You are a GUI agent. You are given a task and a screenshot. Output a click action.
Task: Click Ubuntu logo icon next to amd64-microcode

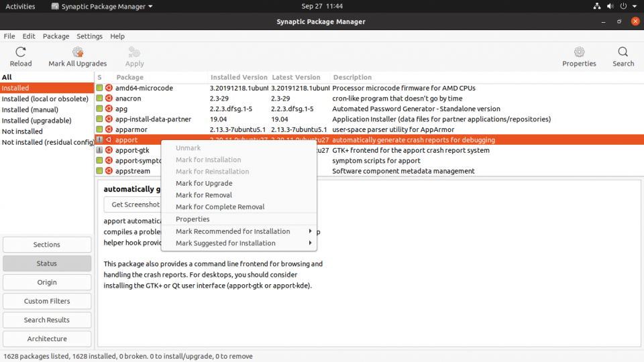coord(109,88)
